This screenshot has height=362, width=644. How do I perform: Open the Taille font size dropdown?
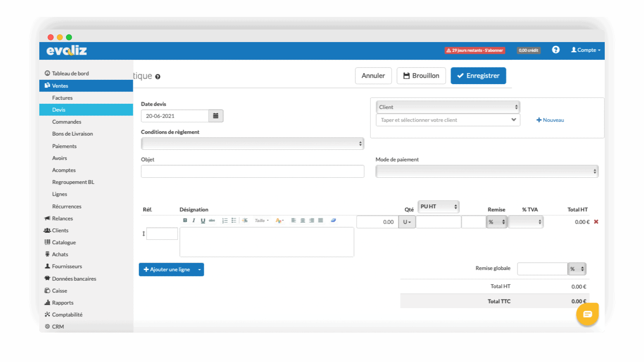[262, 221]
